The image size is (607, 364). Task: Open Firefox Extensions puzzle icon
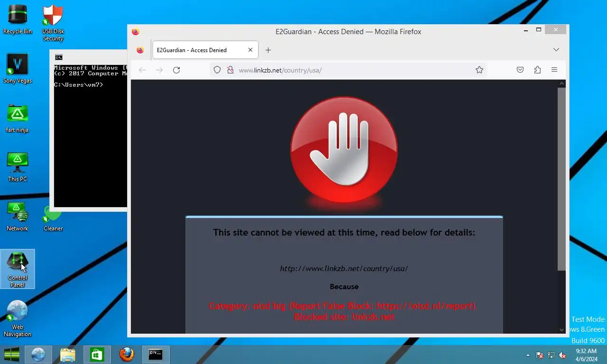(537, 70)
